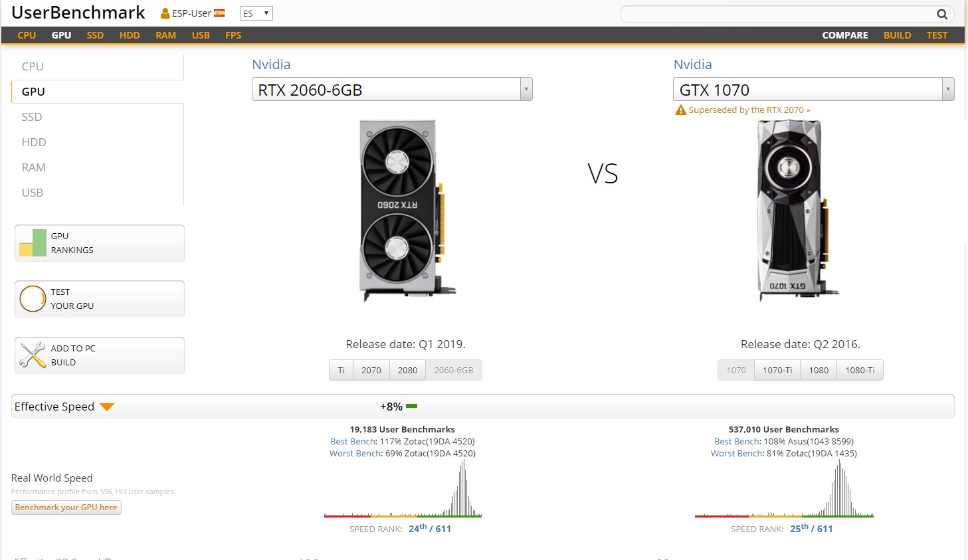Open the RTX 2060-6GB model dropdown

click(x=392, y=89)
